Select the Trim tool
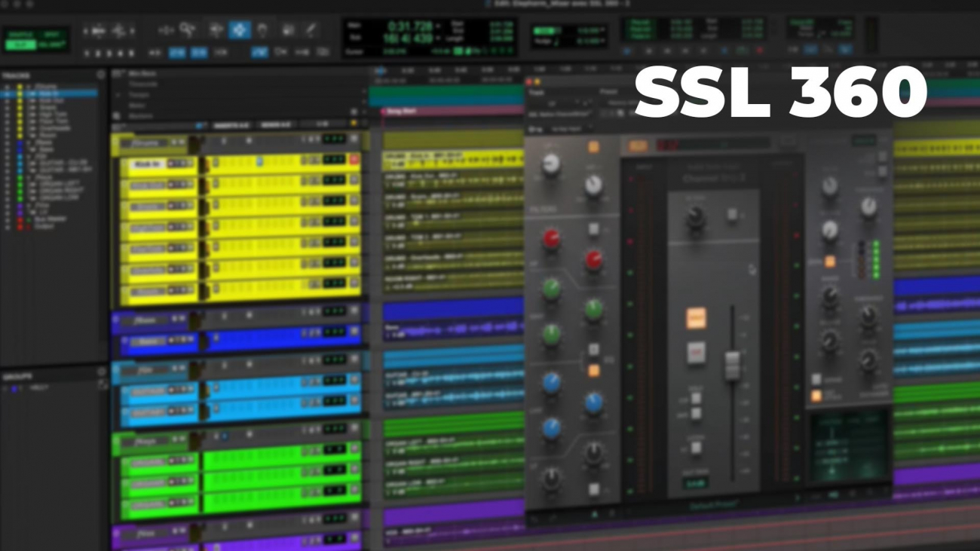 216,30
